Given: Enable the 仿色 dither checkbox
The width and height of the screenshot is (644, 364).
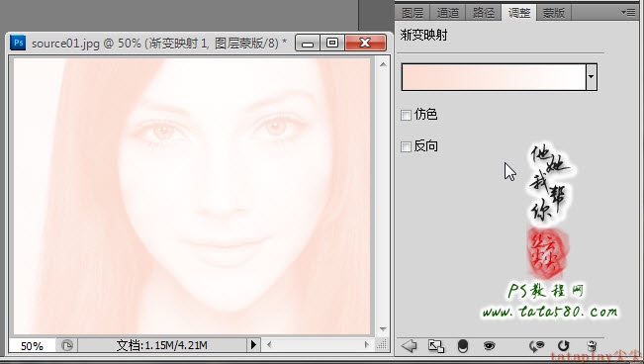Looking at the screenshot, I should point(406,115).
